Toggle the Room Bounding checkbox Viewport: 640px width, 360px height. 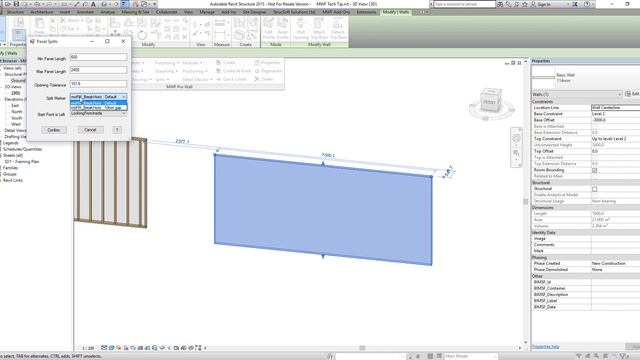coord(594,170)
